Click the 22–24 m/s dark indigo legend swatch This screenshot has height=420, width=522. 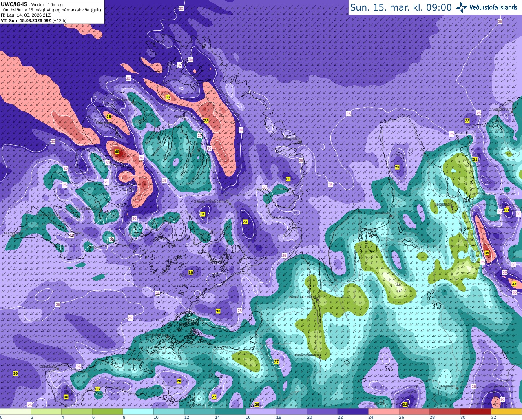(x=353, y=411)
